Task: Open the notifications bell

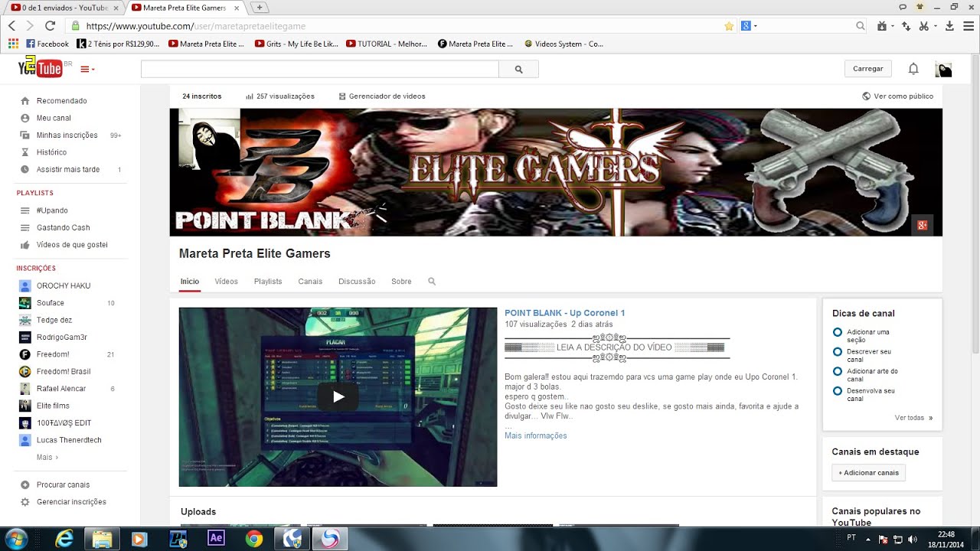Action: point(913,69)
